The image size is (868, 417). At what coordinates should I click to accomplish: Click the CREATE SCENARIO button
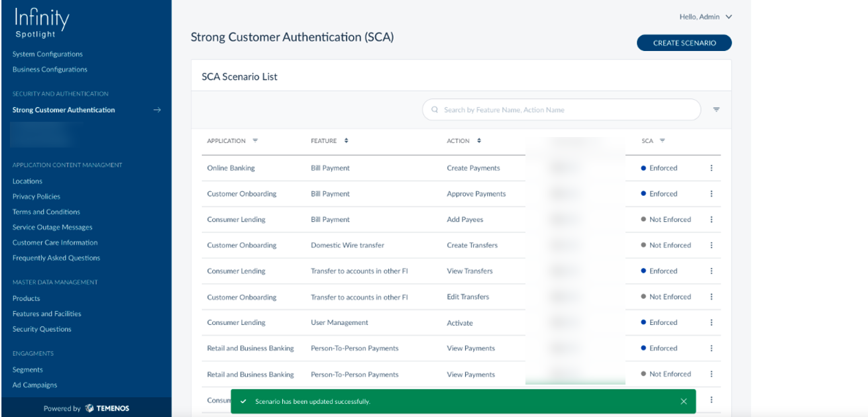[684, 43]
